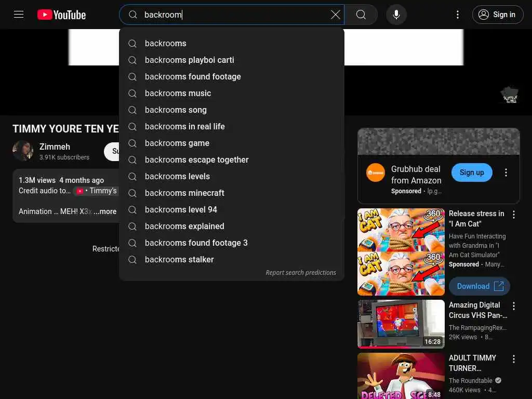Pick 'backrooms stalker' suggestion
The height and width of the screenshot is (399, 532).
pos(232,260)
